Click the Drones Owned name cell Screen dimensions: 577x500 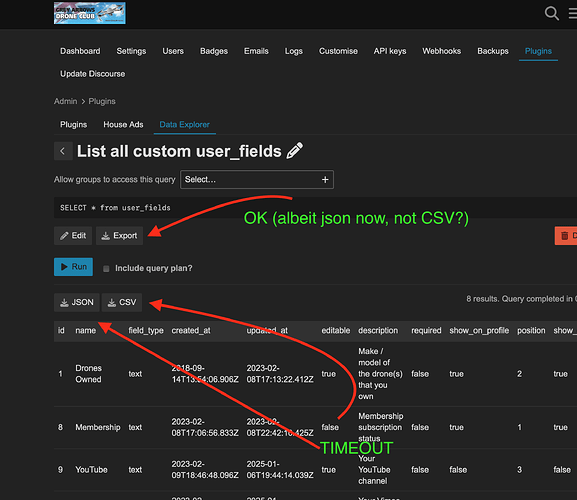(x=88, y=374)
